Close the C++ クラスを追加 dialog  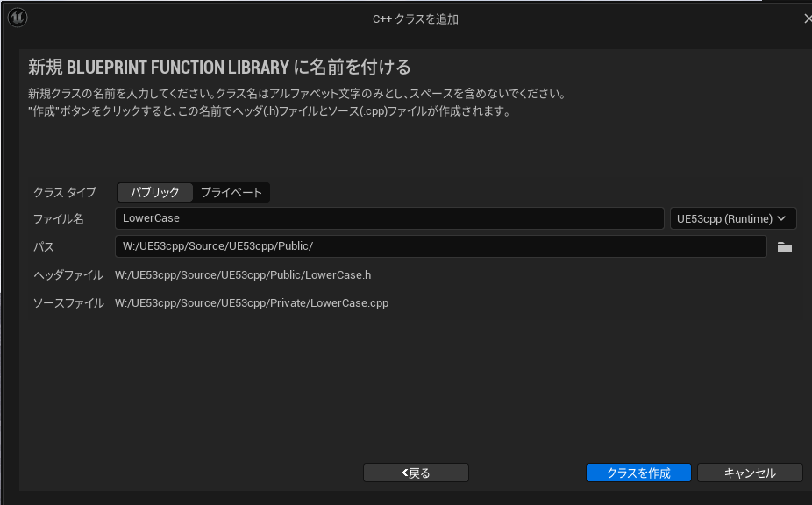[x=807, y=18]
